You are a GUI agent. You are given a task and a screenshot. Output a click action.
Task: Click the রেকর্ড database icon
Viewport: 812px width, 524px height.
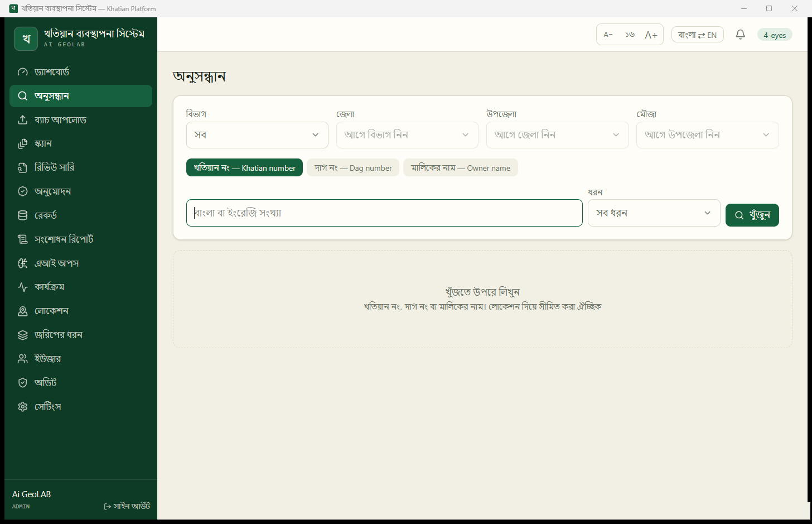pos(23,215)
